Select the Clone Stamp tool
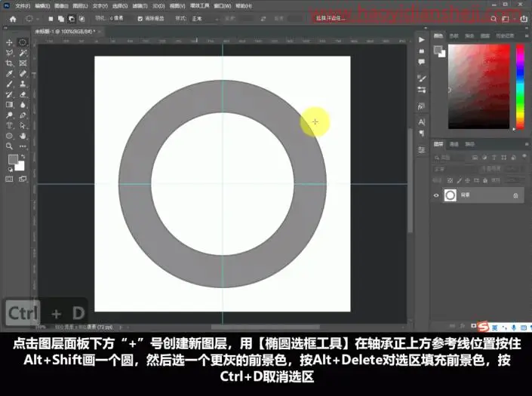Viewport: 532px width, 396px height. [x=23, y=84]
